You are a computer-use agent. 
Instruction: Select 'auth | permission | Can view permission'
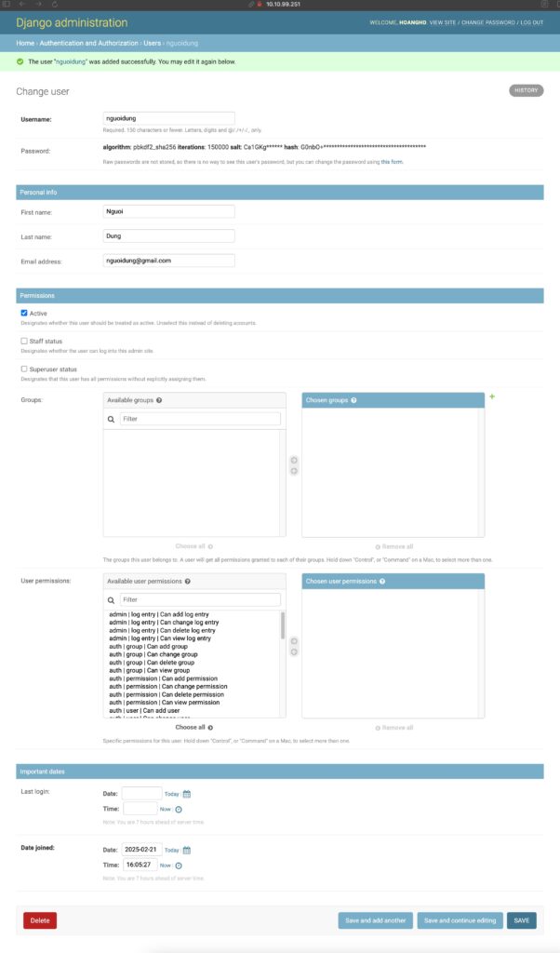165,703
